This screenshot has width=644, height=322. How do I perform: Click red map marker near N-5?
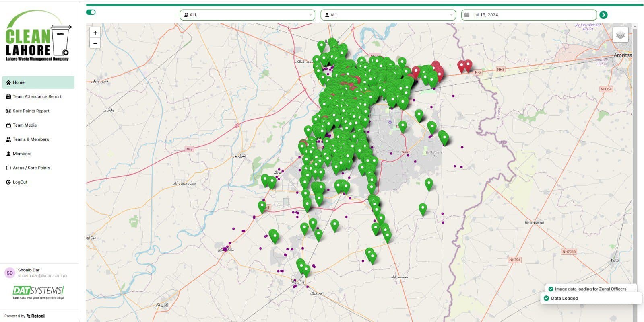(x=468, y=65)
